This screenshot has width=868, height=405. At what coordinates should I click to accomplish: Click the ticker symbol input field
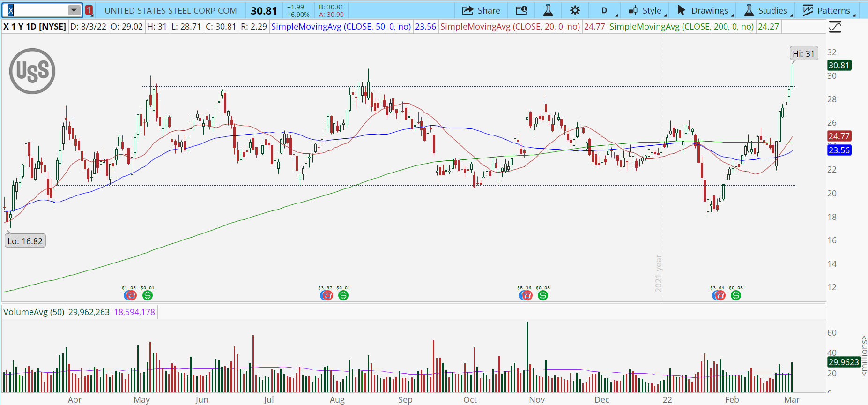tap(35, 10)
